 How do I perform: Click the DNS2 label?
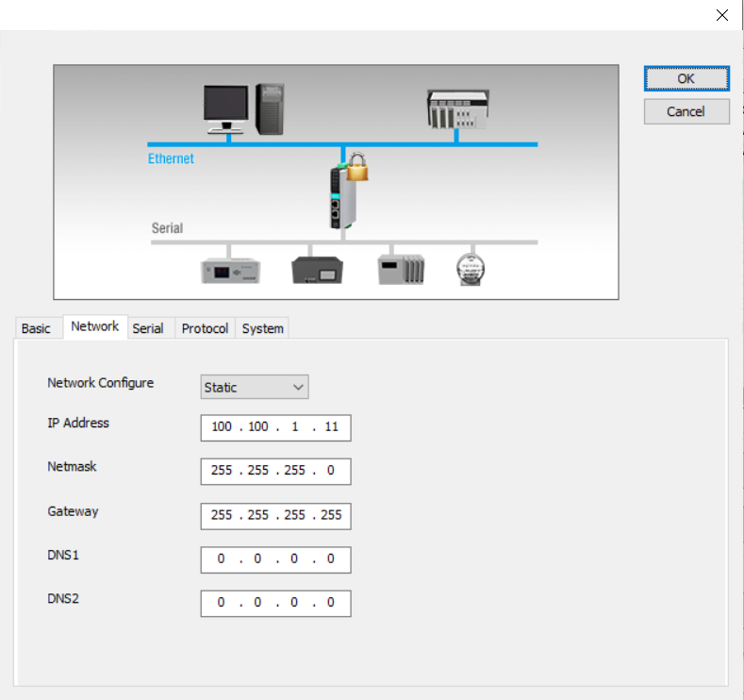pos(63,598)
